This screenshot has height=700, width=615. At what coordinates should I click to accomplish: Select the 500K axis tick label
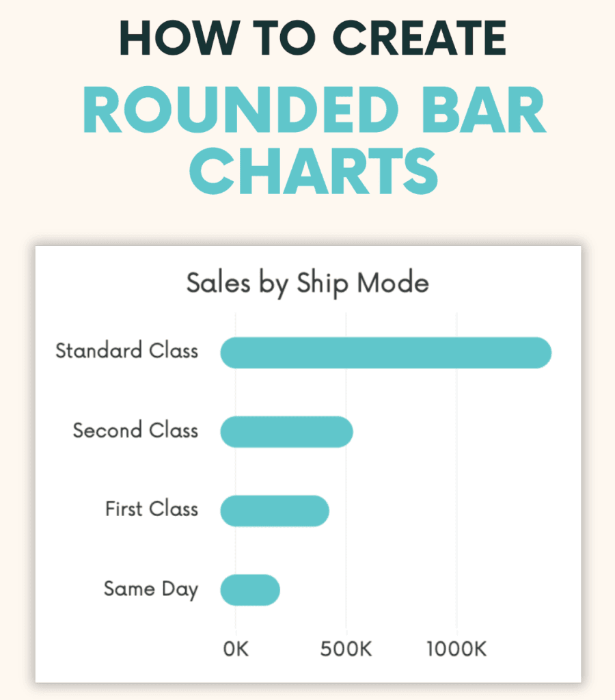346,649
